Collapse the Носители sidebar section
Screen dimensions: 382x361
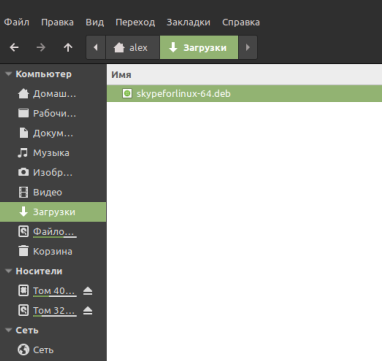click(x=9, y=271)
